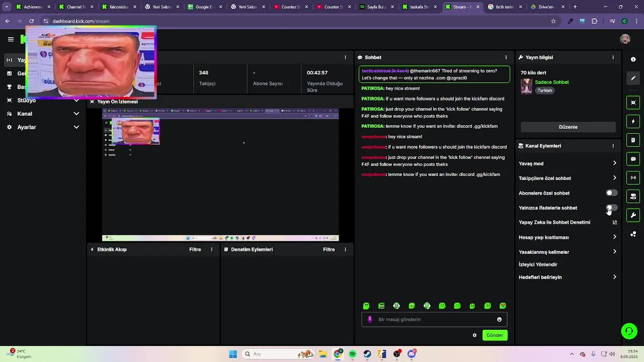This screenshot has height=362, width=644.
Task: Click the stream preview thumbnail
Action: [220, 175]
